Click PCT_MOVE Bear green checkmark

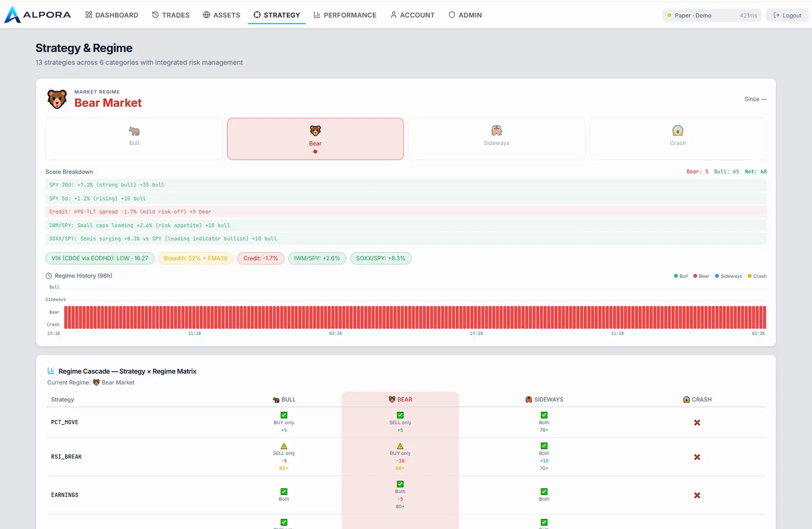tap(400, 415)
